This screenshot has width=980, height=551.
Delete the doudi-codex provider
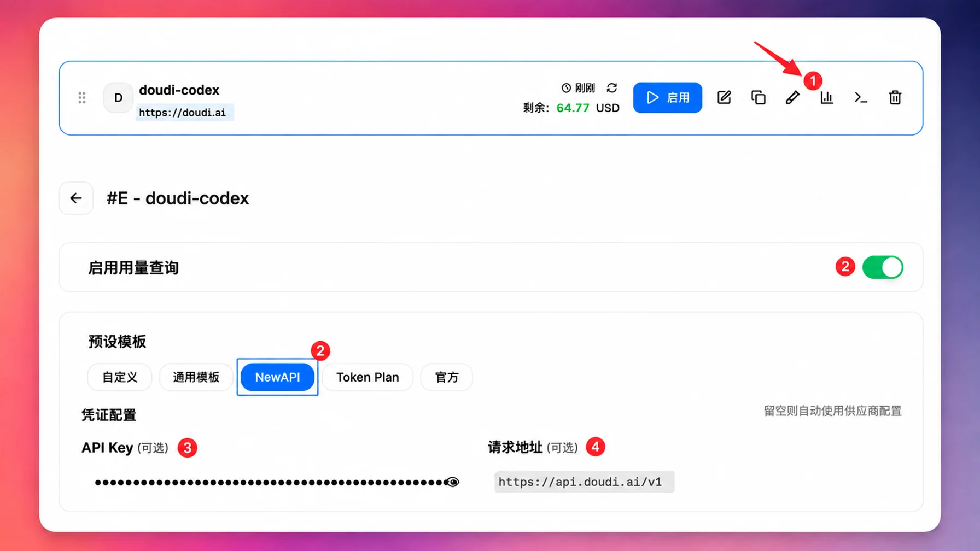point(895,98)
